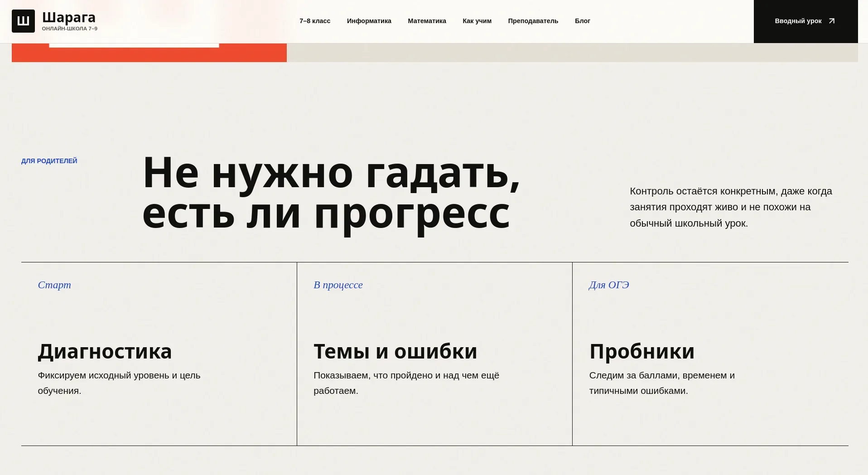Image resolution: width=868 pixels, height=475 pixels.
Task: Go to Информатика section
Action: click(x=369, y=21)
